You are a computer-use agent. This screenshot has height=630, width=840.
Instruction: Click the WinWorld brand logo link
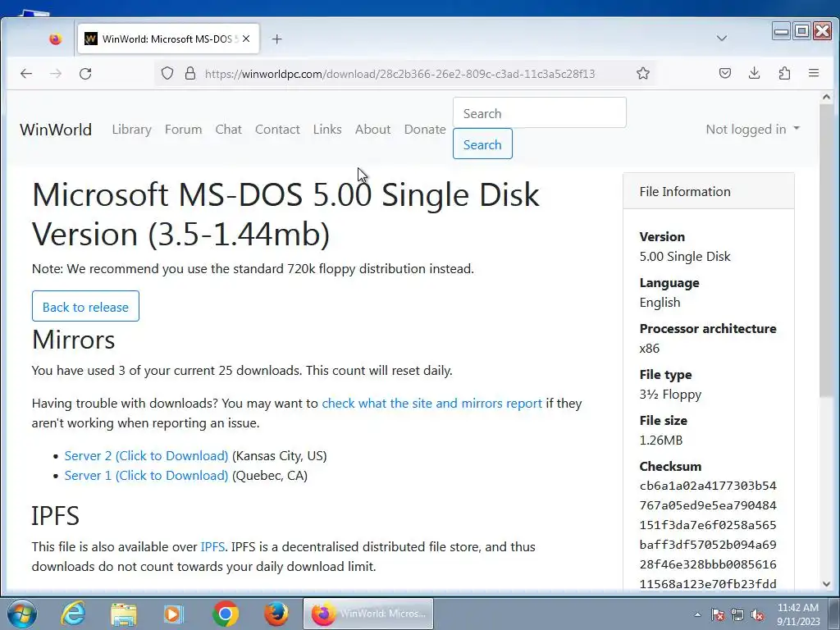pyautogui.click(x=56, y=129)
